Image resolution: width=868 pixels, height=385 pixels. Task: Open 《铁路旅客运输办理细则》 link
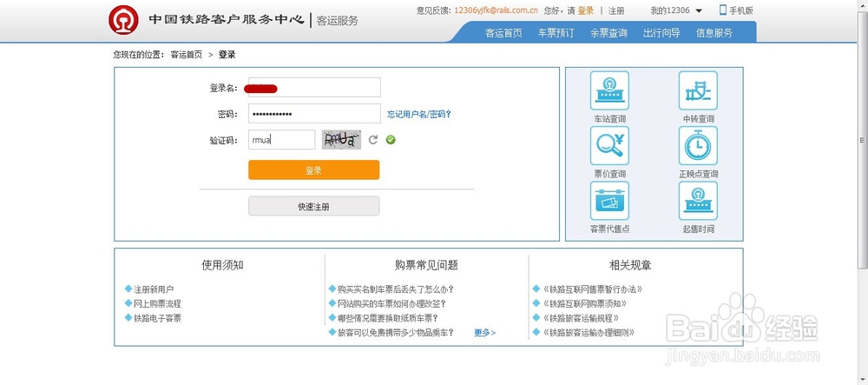click(589, 332)
